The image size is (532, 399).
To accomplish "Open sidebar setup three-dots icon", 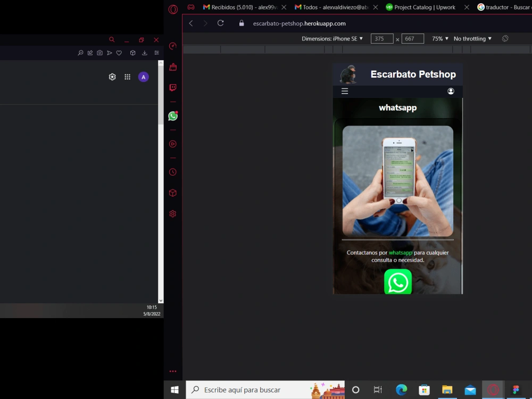I will coord(173,371).
